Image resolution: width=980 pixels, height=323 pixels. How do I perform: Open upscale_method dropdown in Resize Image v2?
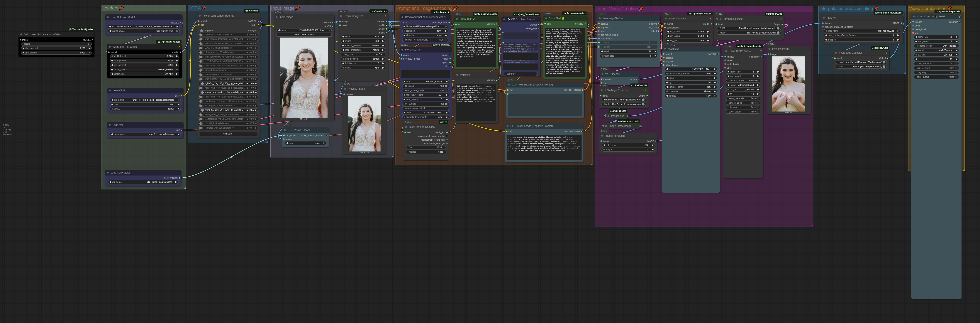coord(363,45)
